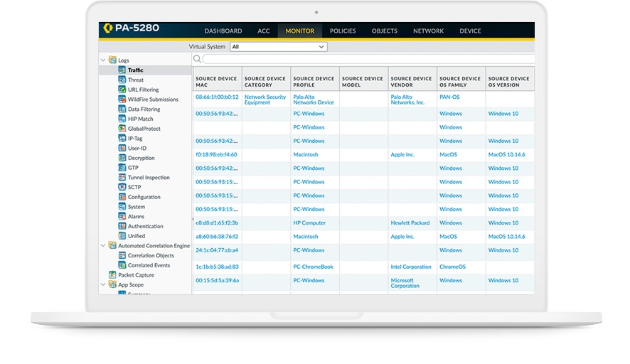This screenshot has height=364, width=630.
Task: Open the GlobalProtect log icon
Action: click(122, 128)
